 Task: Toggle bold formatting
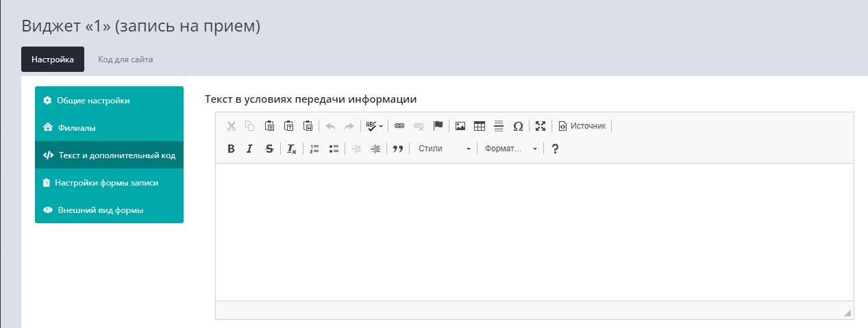click(231, 149)
